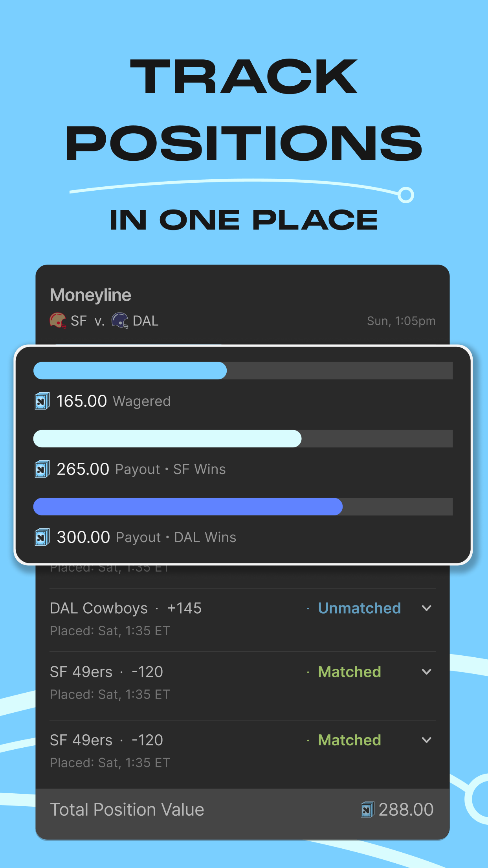488x868 pixels.
Task: Toggle the Matched status on the last SF 49ers bet
Action: coord(349,740)
